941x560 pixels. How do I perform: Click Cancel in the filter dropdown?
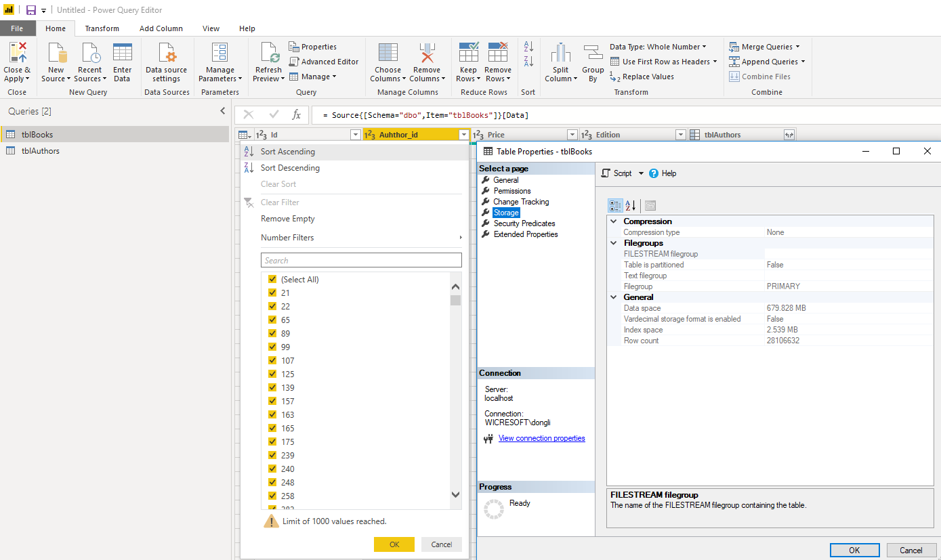tap(442, 544)
